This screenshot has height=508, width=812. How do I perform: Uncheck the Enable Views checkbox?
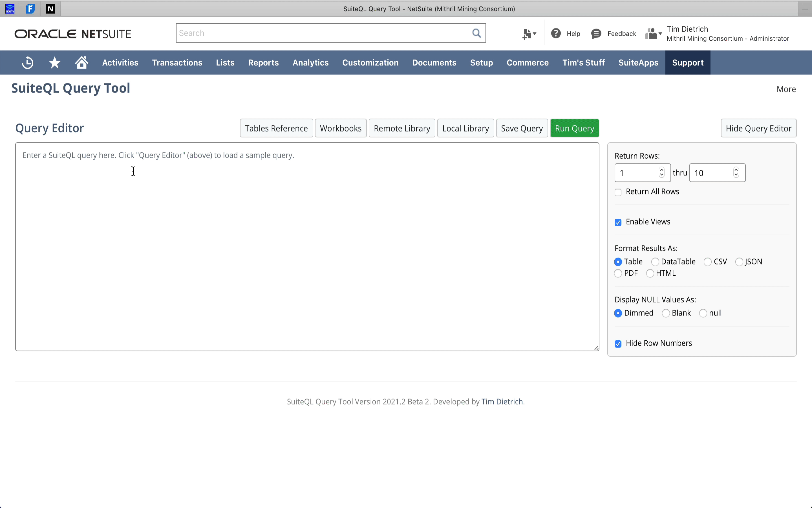pos(618,222)
